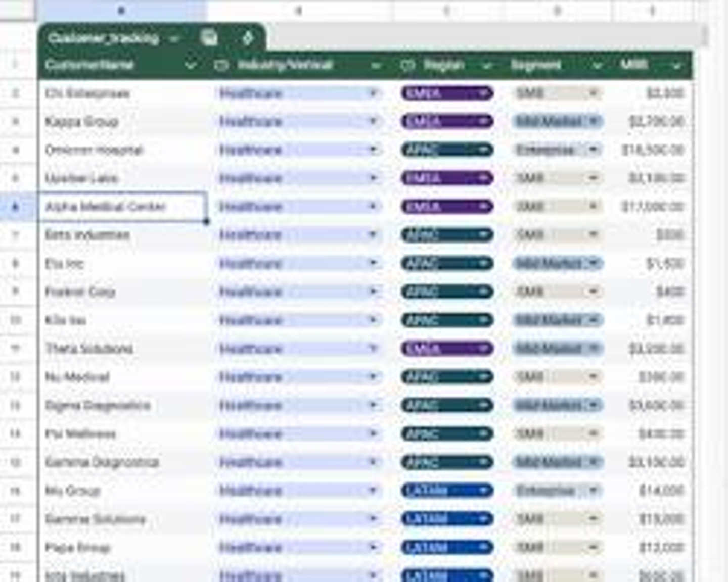
Task: Click the diamond icon in table title tab
Action: click(248, 38)
